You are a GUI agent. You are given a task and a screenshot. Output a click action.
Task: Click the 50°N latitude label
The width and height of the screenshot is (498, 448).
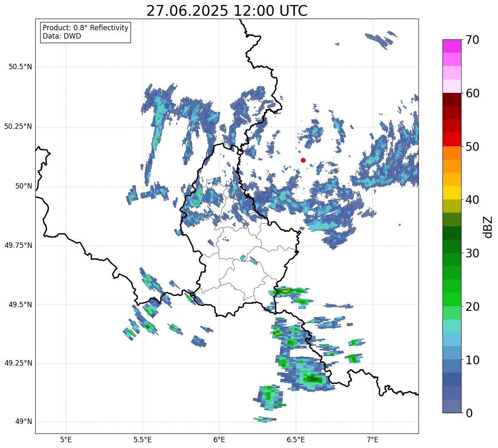(24, 186)
